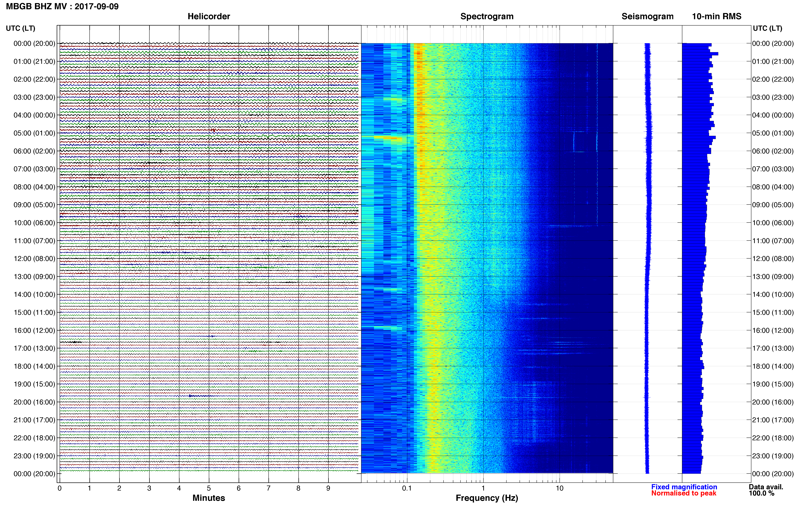Click the left '13:00 (09:00)' time label
This screenshot has width=812, height=508.
coord(34,277)
